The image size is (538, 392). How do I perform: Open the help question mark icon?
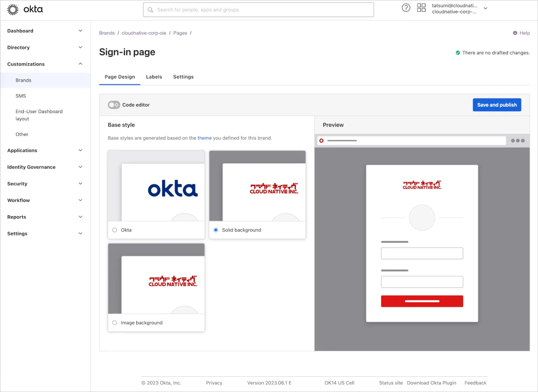click(x=406, y=8)
